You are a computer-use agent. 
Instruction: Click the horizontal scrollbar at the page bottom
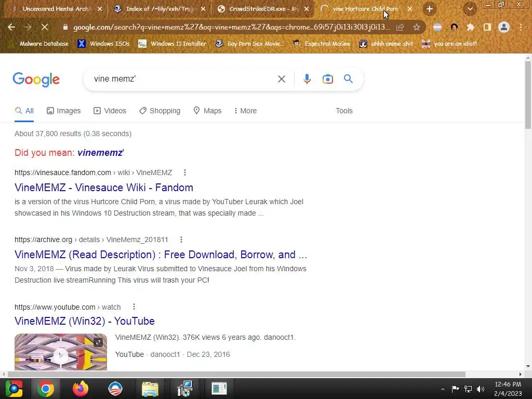[236, 374]
